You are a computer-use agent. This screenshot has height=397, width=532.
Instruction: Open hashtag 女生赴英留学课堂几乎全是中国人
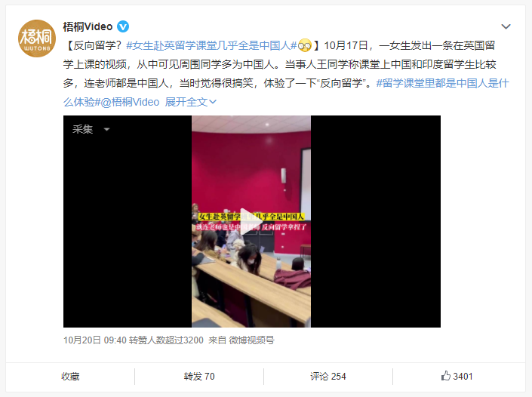pos(212,45)
